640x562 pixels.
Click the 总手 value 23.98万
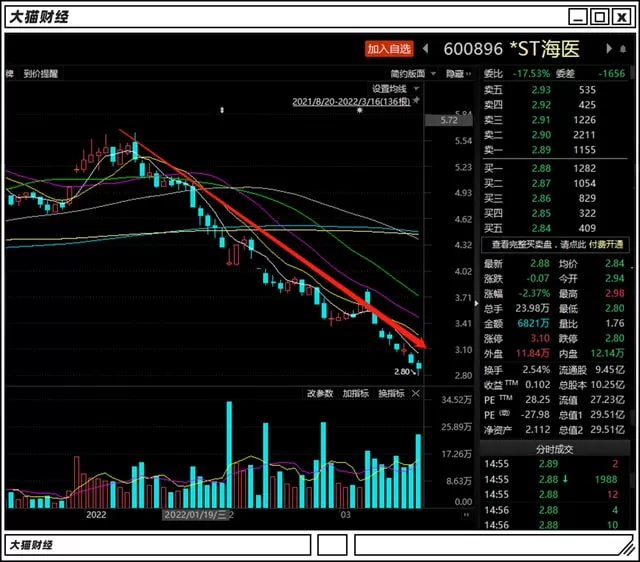[x=532, y=308]
